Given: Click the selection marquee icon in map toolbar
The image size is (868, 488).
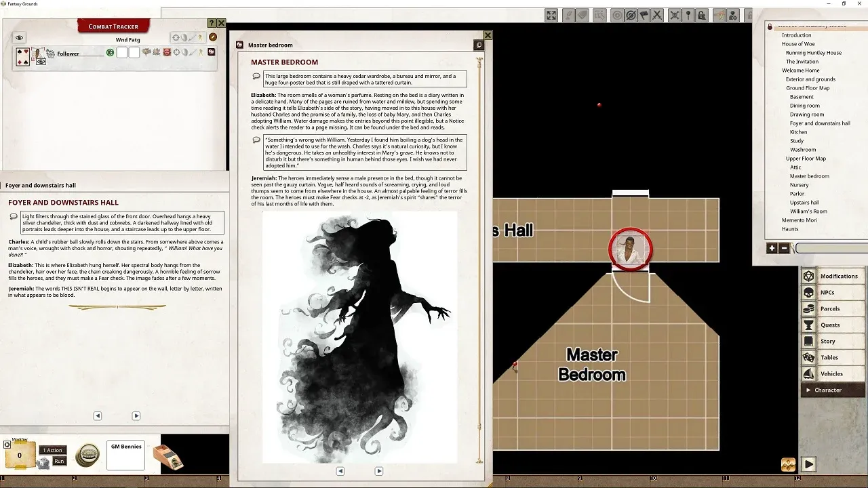Looking at the screenshot, I should point(599,16).
